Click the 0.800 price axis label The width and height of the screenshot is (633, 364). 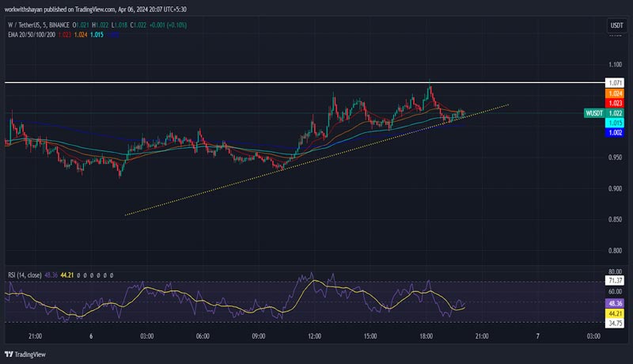[616, 251]
